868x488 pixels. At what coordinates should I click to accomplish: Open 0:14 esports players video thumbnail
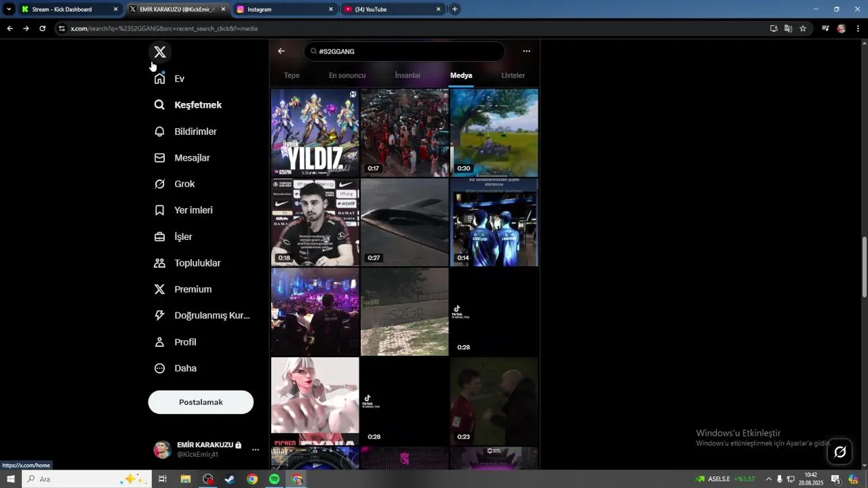(494, 222)
